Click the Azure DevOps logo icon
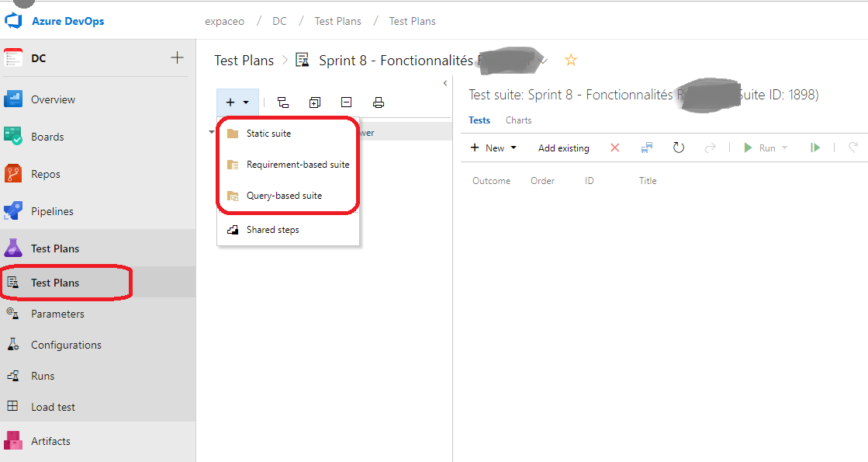The width and height of the screenshot is (868, 462). click(x=13, y=21)
